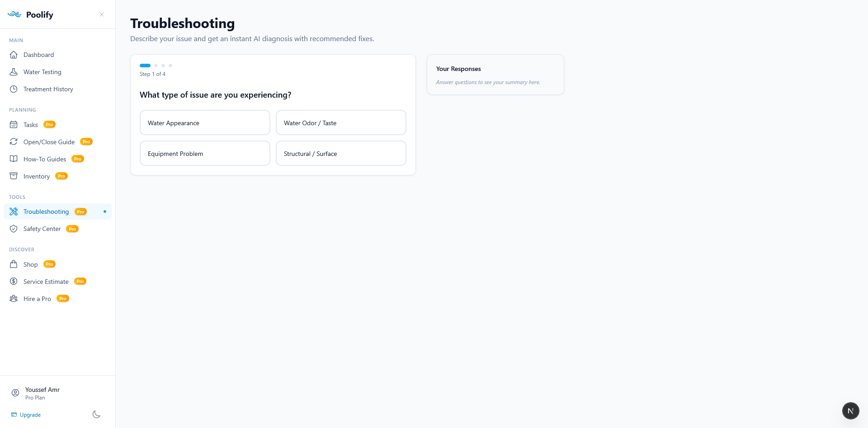This screenshot has width=868, height=428.
Task: Open the Youssef Amr profile entry
Action: 42,393
